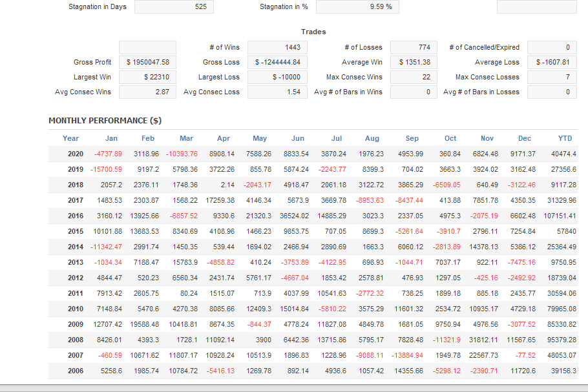Click the 2020 YTD value 40474.4
The width and height of the screenshot is (588, 392).
click(563, 154)
